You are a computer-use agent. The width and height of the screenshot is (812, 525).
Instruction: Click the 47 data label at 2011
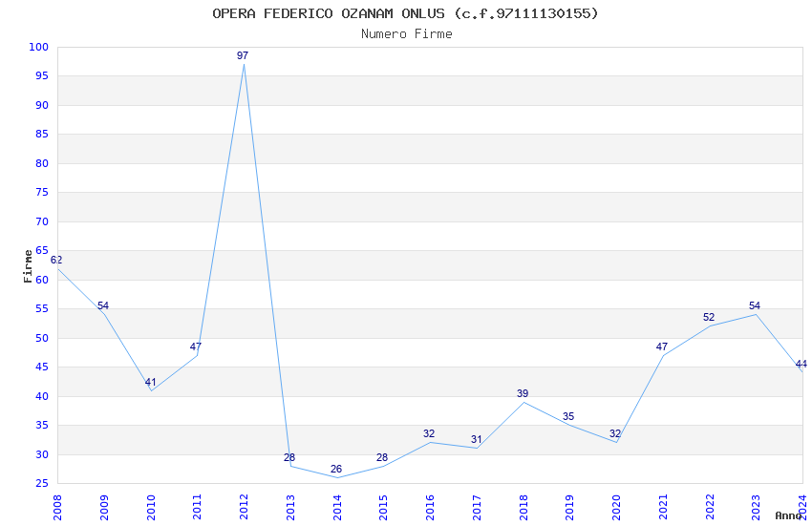(195, 346)
